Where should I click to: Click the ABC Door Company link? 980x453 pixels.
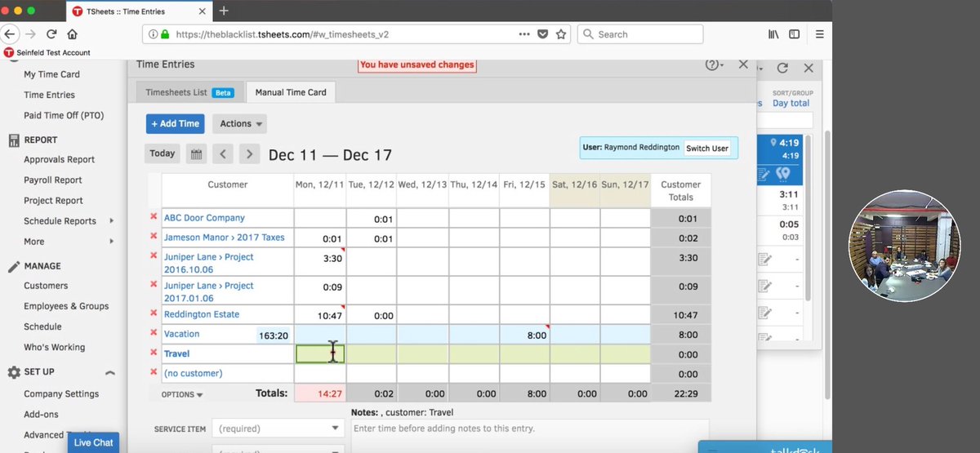tap(204, 218)
